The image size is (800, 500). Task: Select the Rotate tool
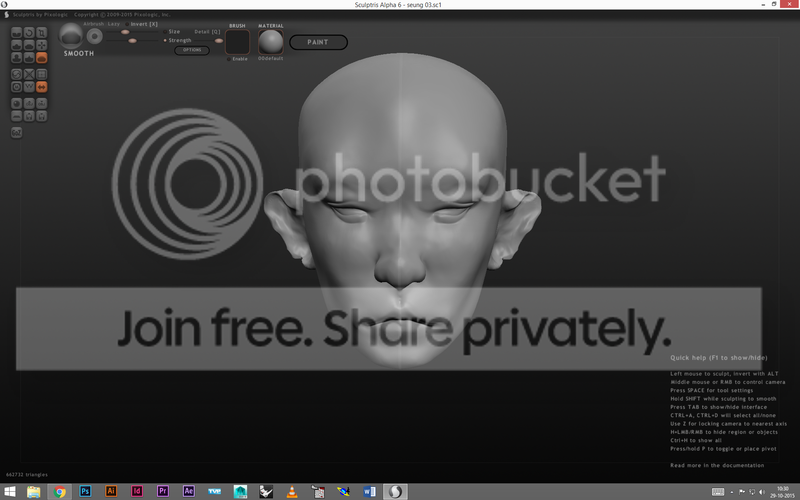[29, 33]
